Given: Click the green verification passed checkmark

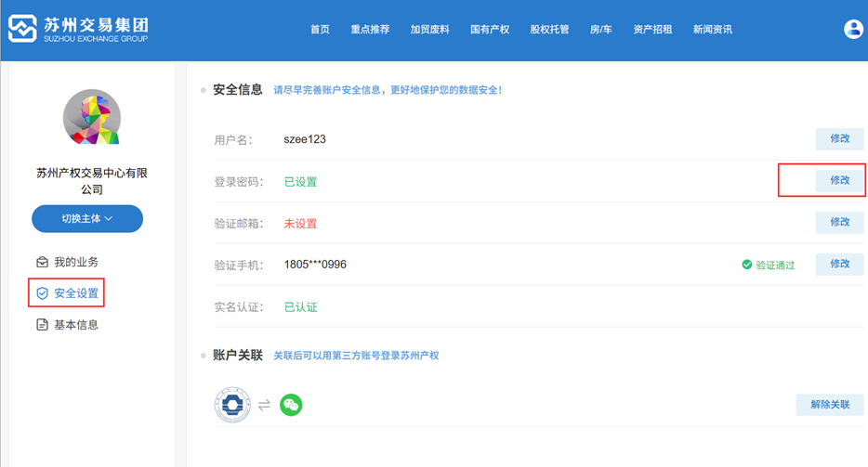Looking at the screenshot, I should point(747,265).
